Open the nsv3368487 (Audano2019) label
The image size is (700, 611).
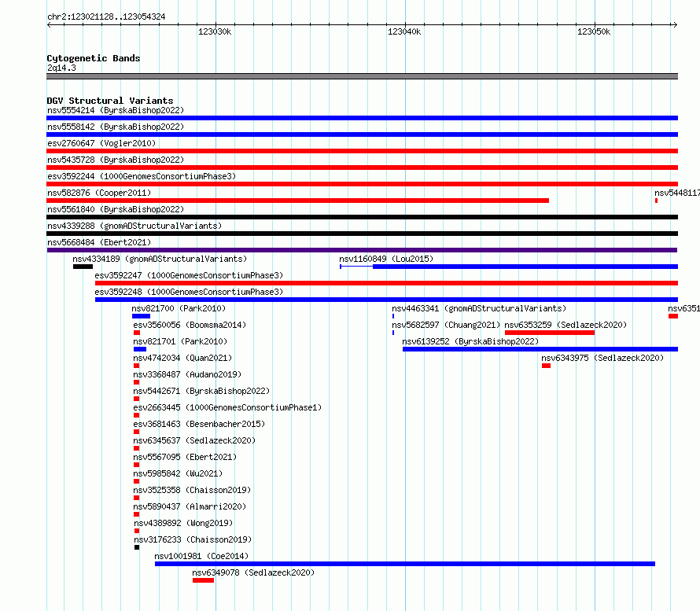[187, 374]
